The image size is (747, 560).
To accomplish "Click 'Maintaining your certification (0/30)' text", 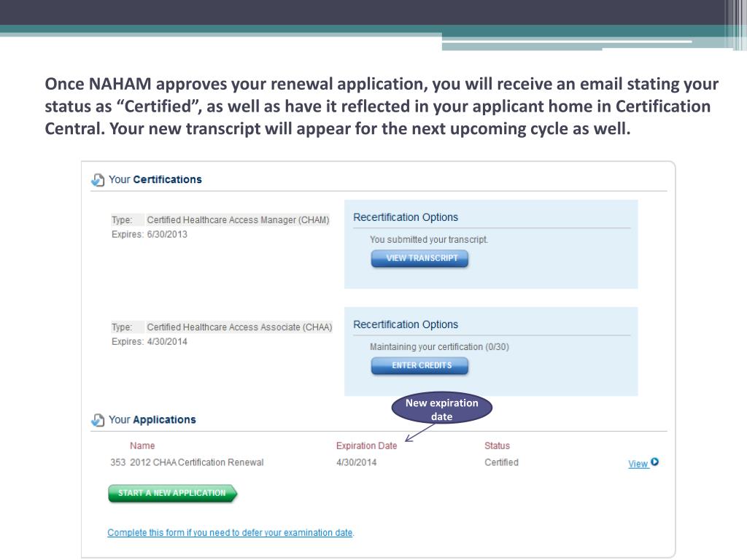I will tap(439, 346).
